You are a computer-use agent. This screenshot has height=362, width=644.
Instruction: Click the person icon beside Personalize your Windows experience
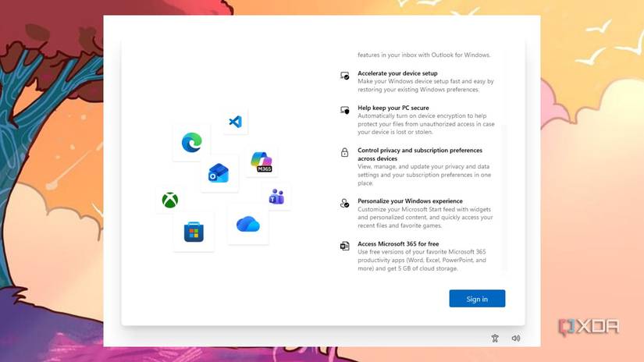click(344, 203)
